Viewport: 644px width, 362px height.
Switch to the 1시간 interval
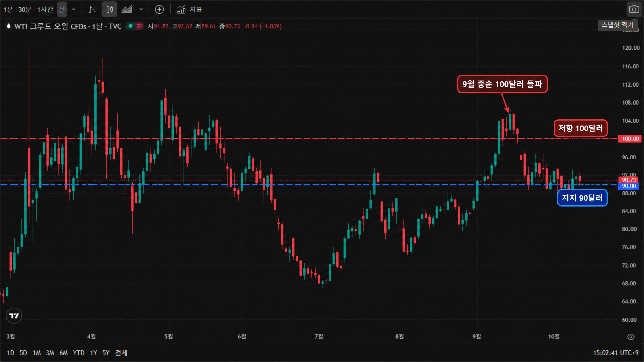point(45,9)
